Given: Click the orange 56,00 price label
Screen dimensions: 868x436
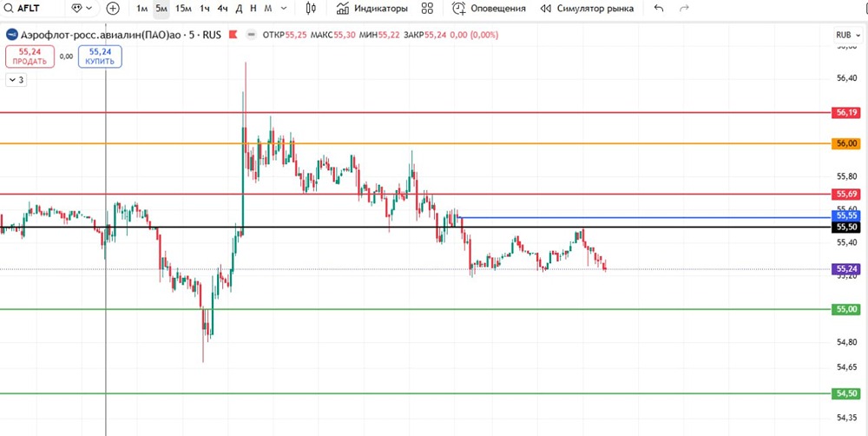Looking at the screenshot, I should click(847, 143).
